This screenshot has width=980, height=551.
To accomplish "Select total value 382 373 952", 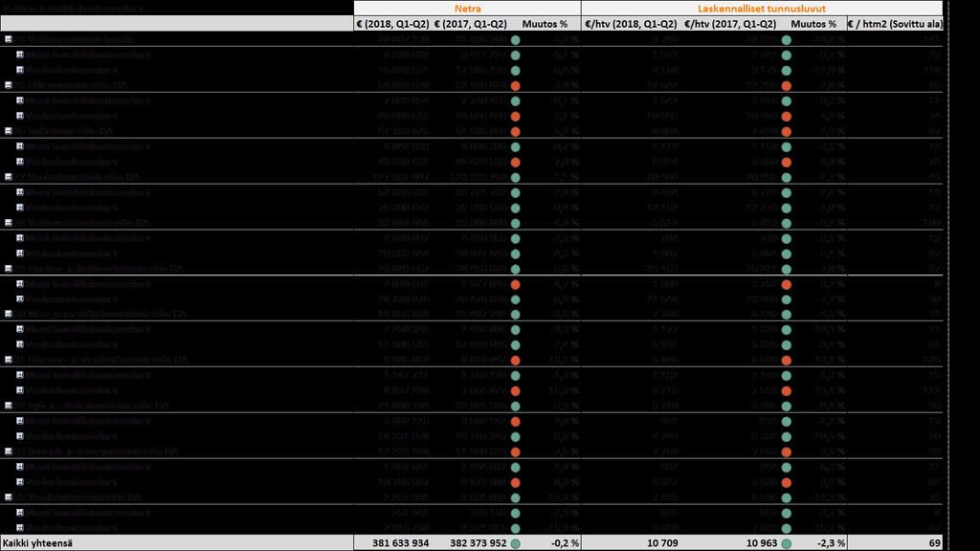I will (479, 543).
